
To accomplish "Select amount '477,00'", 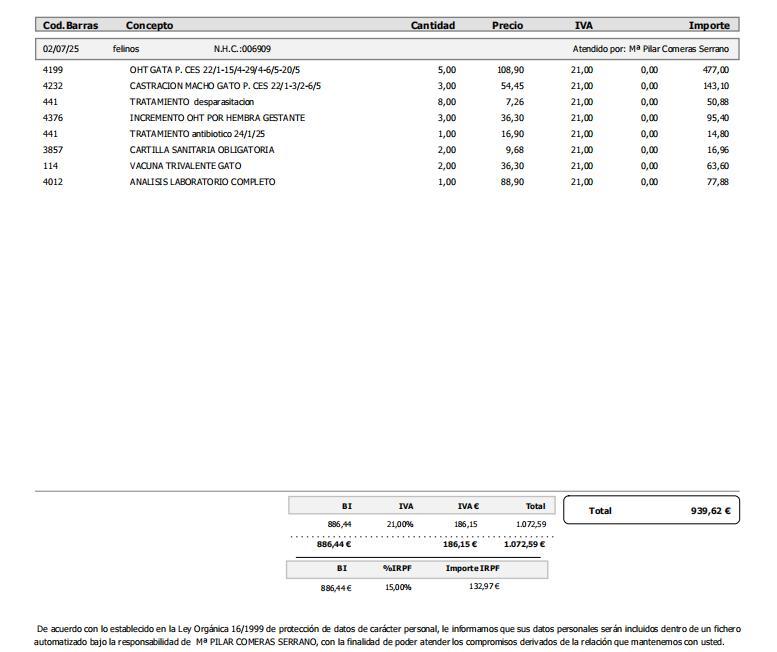I will point(716,70).
